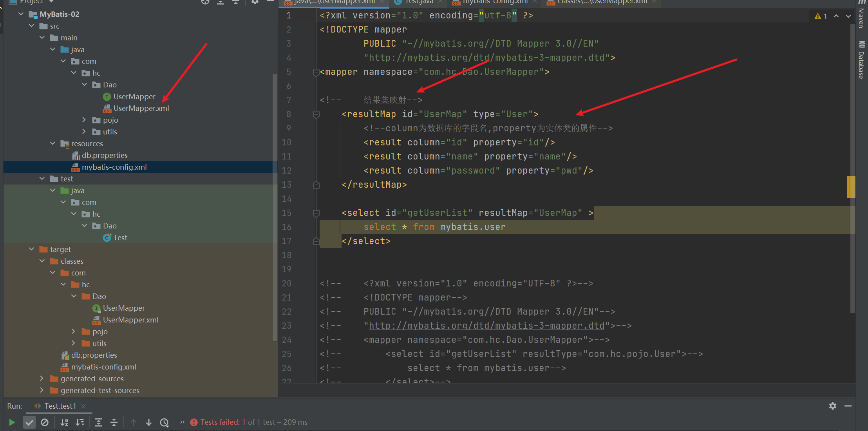
Task: Collapse all test results
Action: coord(114,422)
